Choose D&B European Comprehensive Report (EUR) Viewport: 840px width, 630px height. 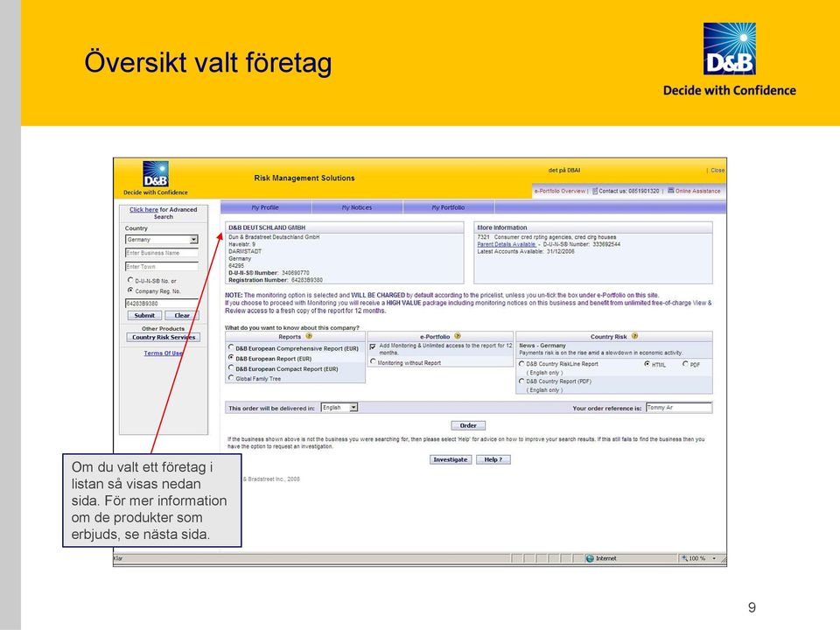point(231,347)
